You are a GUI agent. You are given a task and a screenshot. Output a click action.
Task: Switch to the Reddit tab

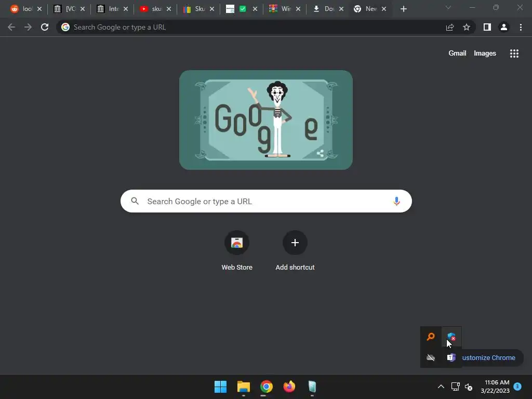21,9
